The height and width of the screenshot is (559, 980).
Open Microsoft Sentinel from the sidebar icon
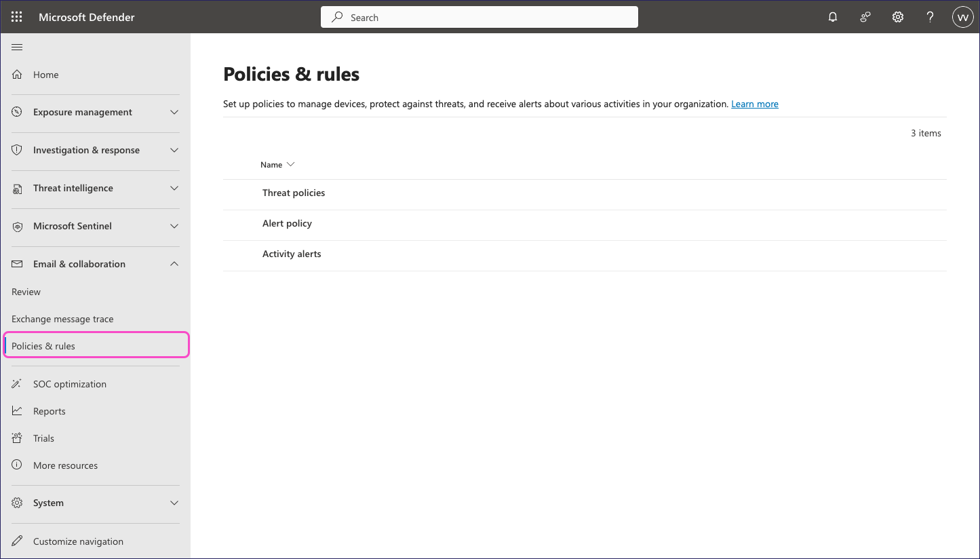pos(17,226)
